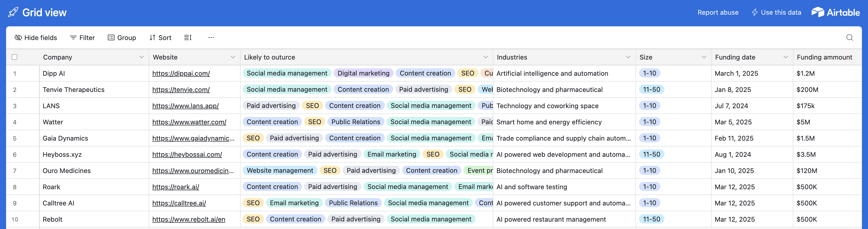
Task: Click the Sort label in toolbar
Action: (165, 38)
